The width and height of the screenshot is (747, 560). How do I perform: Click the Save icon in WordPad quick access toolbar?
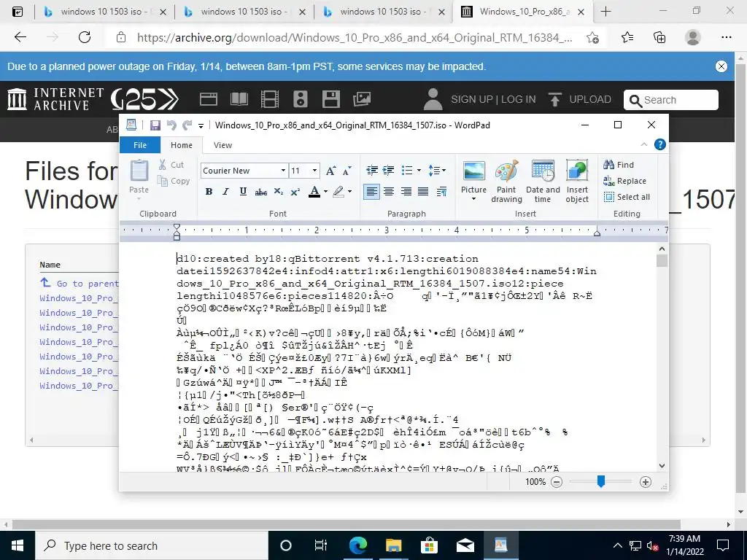coord(155,125)
